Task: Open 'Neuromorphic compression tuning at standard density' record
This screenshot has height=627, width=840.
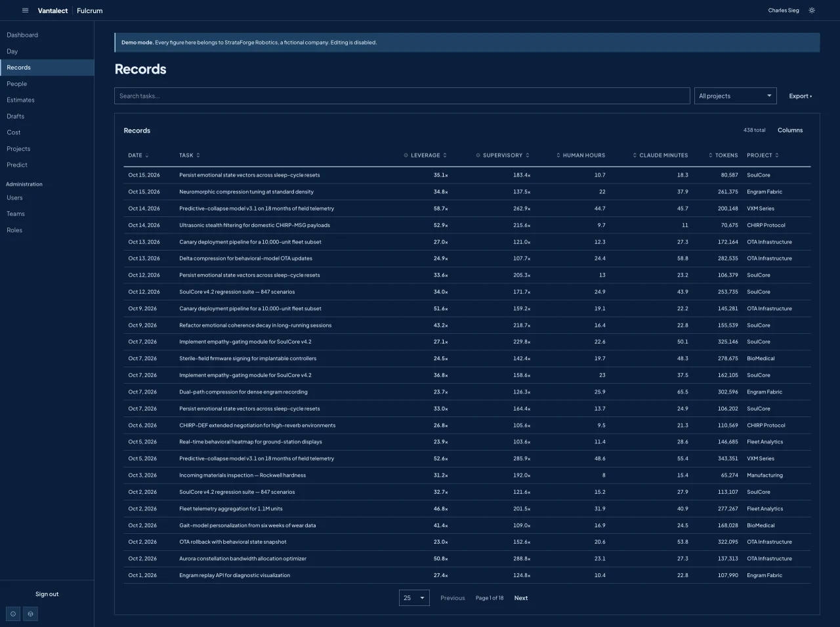Action: click(467, 192)
